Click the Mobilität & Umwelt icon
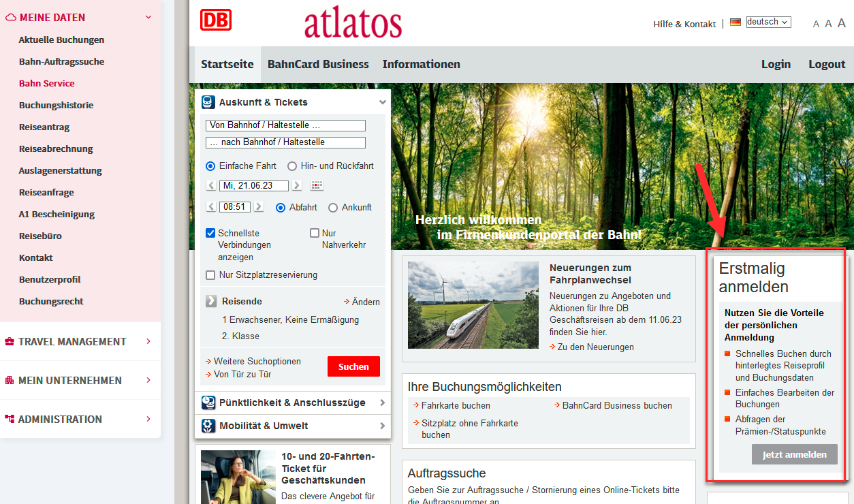Screen dimensions: 854x504 pyautogui.click(x=208, y=426)
